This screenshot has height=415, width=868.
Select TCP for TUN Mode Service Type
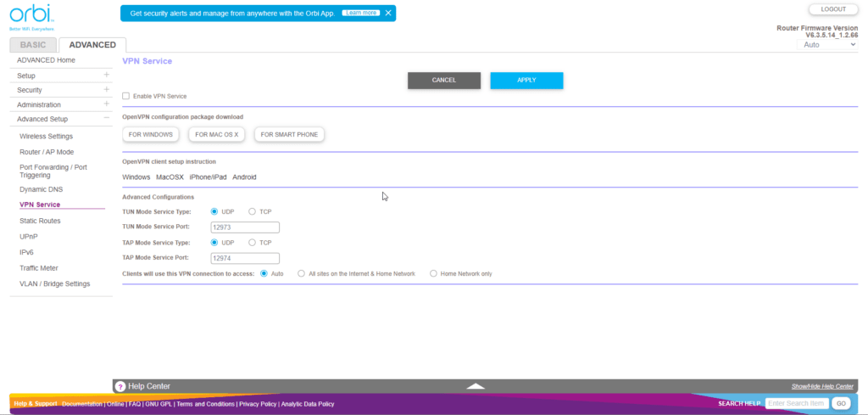coord(252,211)
